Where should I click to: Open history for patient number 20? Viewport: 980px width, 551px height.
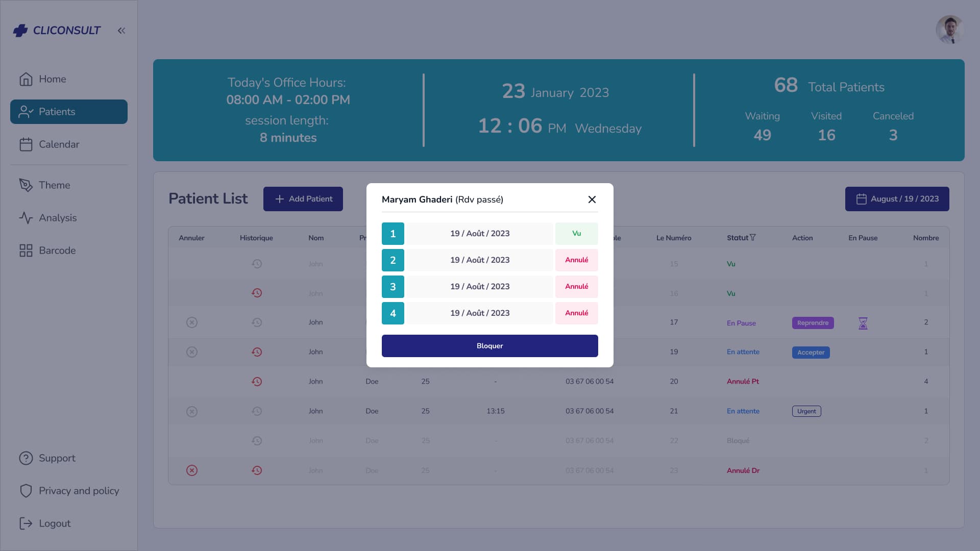[257, 382]
